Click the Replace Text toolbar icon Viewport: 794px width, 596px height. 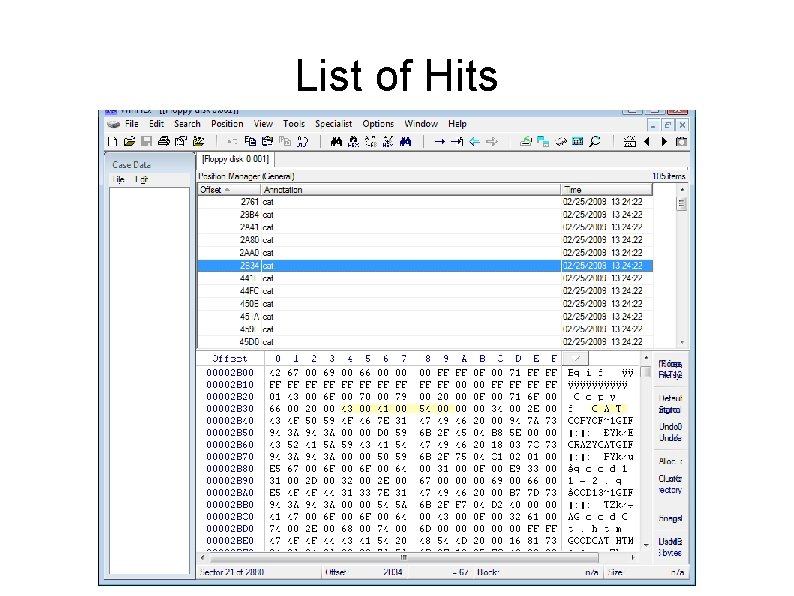click(x=371, y=141)
